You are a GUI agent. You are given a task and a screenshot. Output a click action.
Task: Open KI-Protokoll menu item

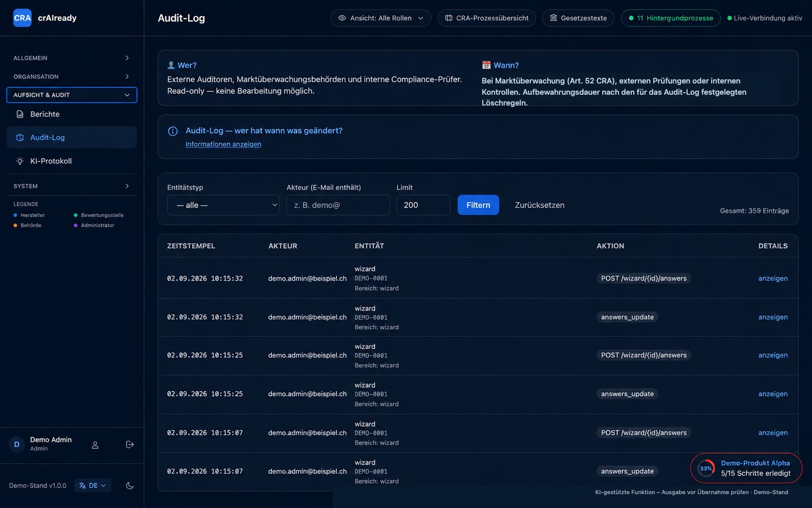click(72, 161)
